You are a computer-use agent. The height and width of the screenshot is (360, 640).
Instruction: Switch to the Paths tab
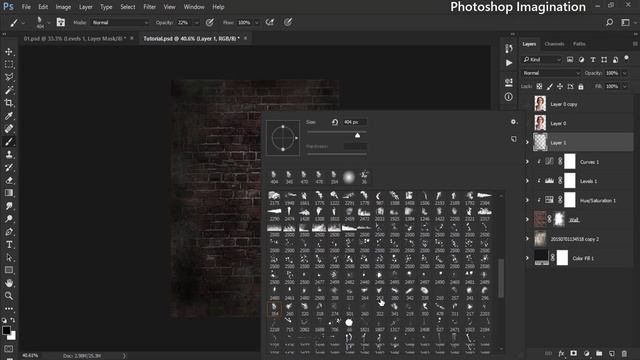(579, 44)
